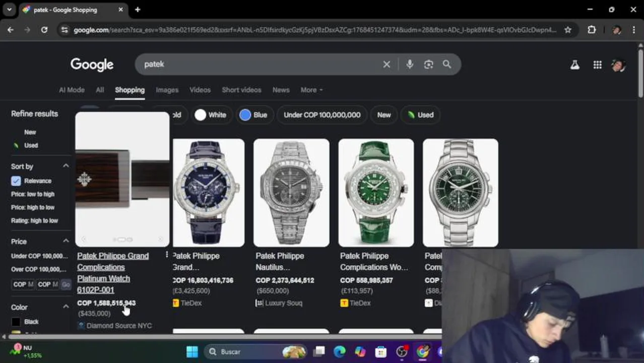This screenshot has width=644, height=363.
Task: Reload the page
Action: click(44, 30)
